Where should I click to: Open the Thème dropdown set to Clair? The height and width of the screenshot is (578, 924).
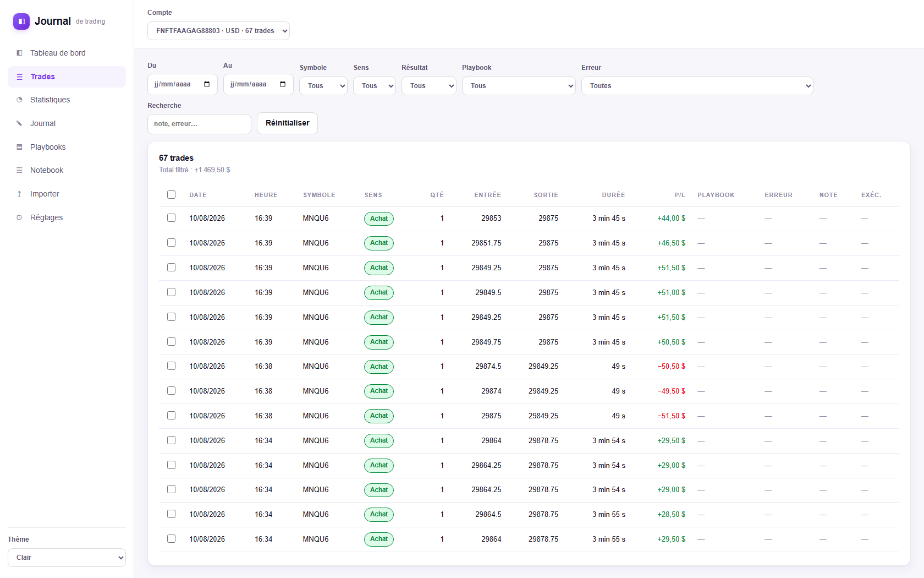(67, 558)
